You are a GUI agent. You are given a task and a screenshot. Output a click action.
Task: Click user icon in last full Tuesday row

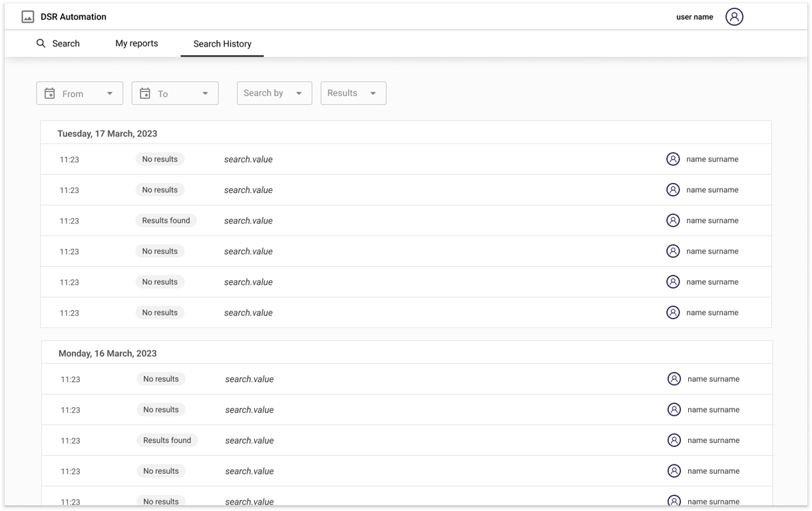tap(673, 312)
